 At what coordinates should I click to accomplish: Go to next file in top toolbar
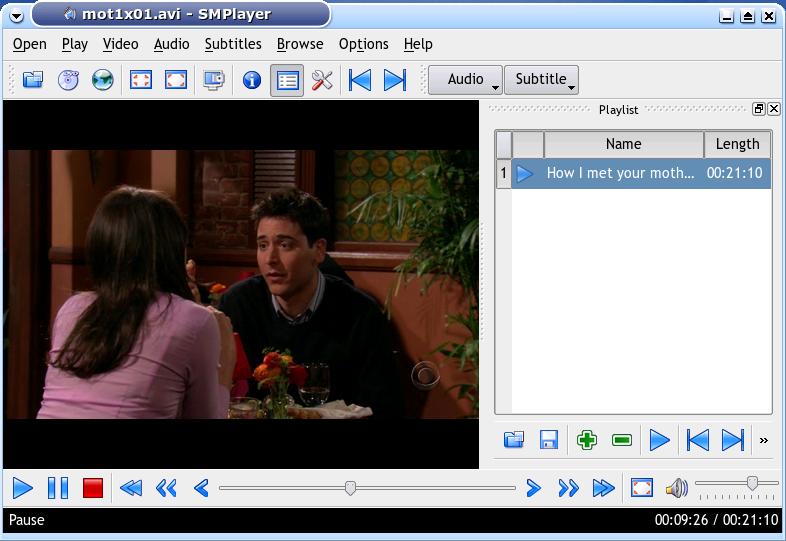(x=395, y=80)
